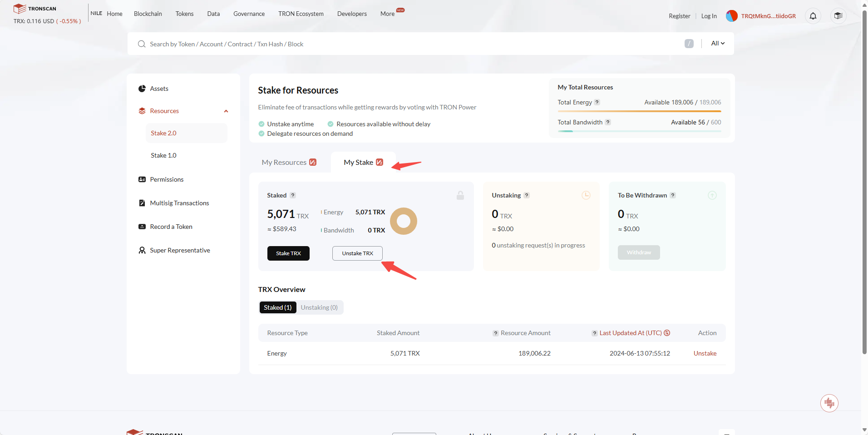Click the circle arrow icon in Withdrawn card

pyautogui.click(x=712, y=195)
